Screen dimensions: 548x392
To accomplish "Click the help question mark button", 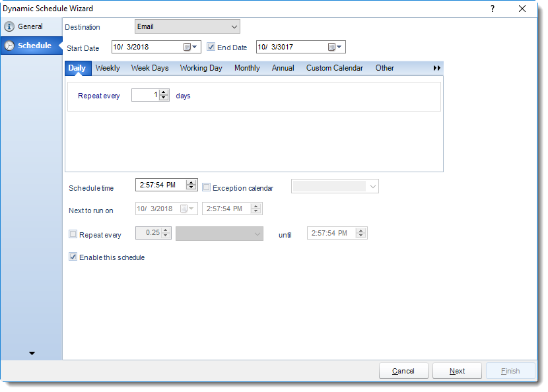I will [x=493, y=9].
